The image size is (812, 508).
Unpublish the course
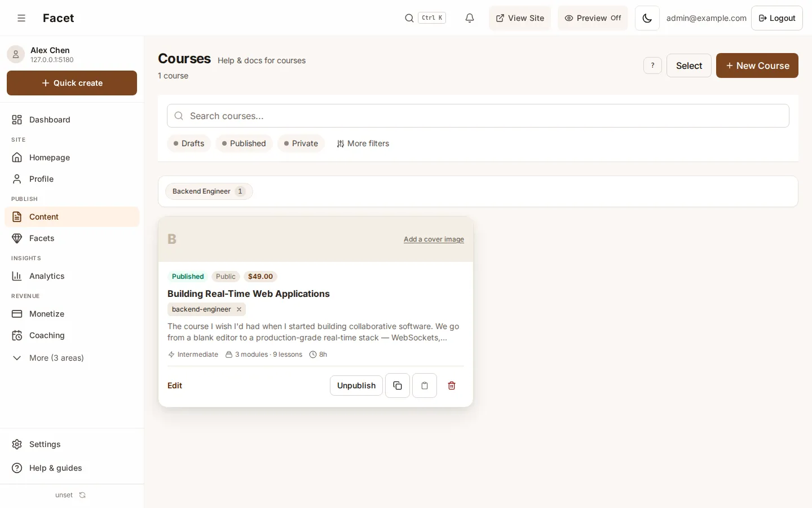pyautogui.click(x=356, y=386)
